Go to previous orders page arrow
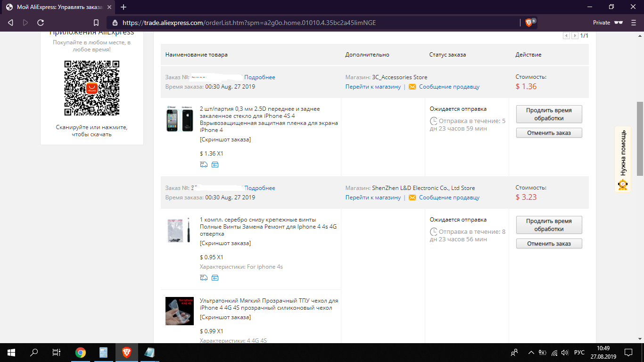 point(566,36)
